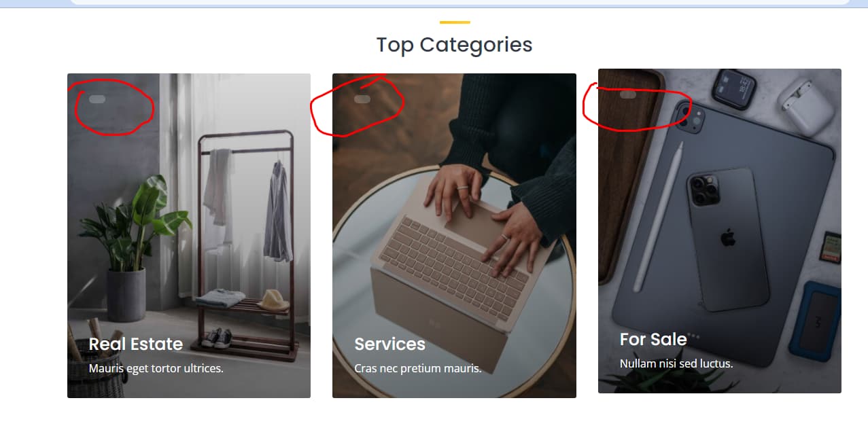The height and width of the screenshot is (428, 868).
Task: Click the gray badge on Services card
Action: coord(362,99)
